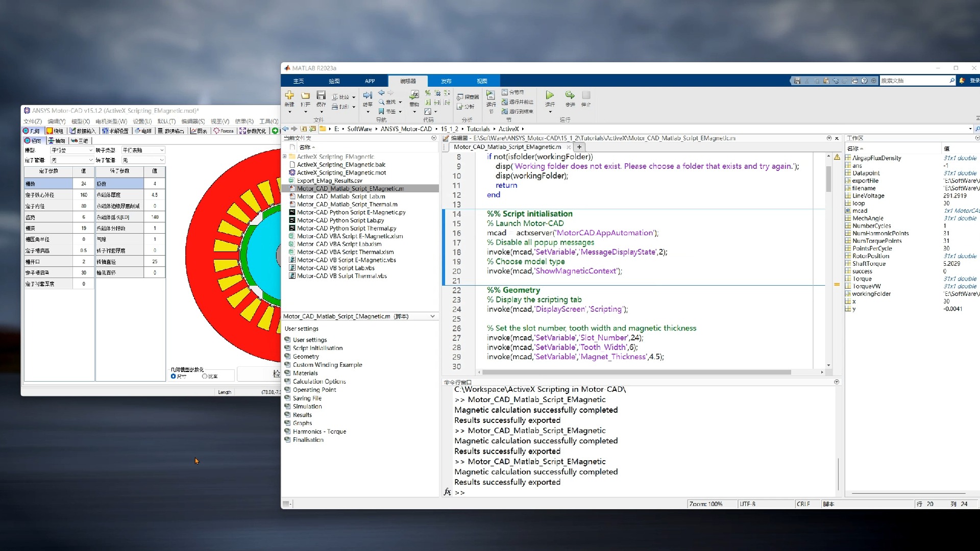The height and width of the screenshot is (551, 980).
Task: Click the Go To (转至) icon
Action: coord(367,95)
